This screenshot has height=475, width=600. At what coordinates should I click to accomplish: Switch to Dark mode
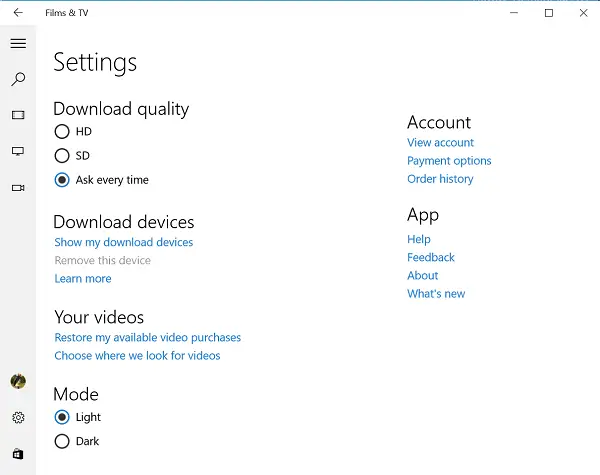pos(77,441)
